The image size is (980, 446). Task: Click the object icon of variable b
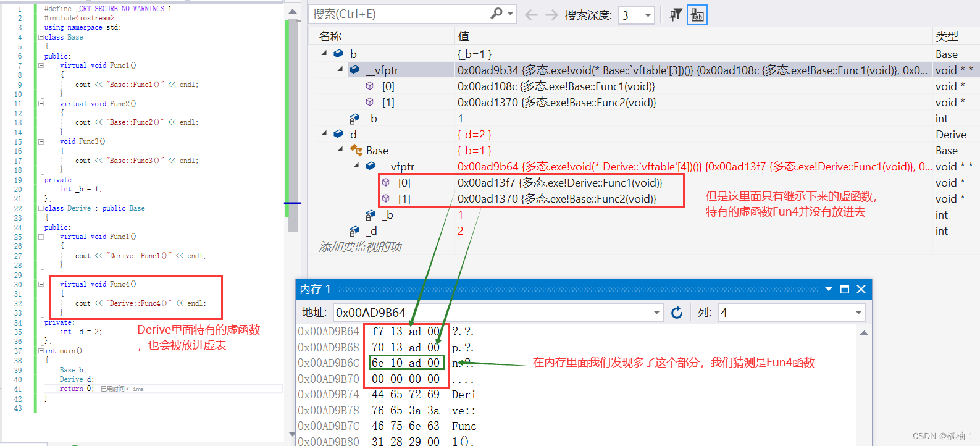338,54
